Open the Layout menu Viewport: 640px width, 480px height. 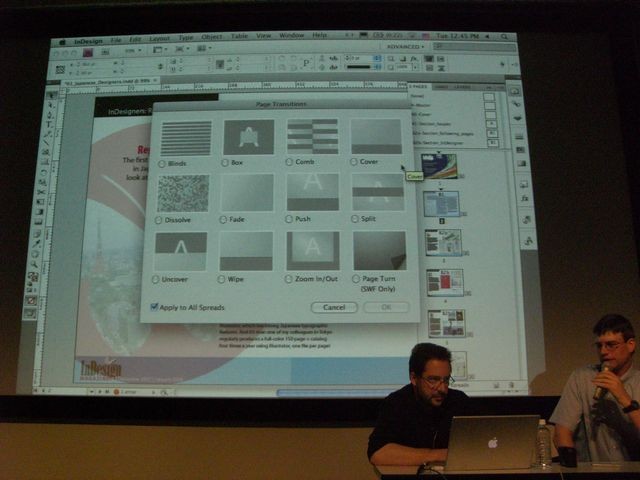point(159,38)
